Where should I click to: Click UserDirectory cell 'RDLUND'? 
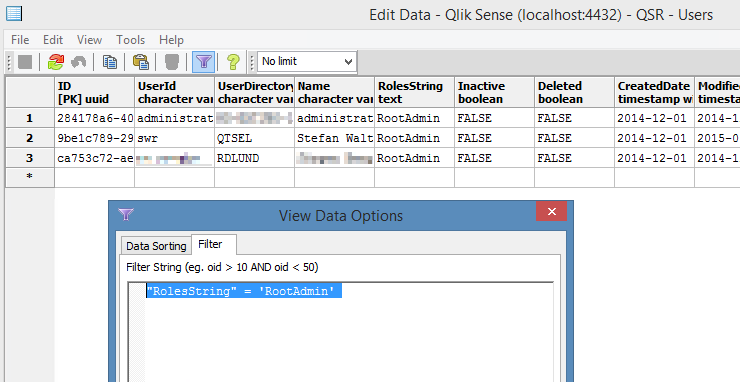pyautogui.click(x=255, y=158)
